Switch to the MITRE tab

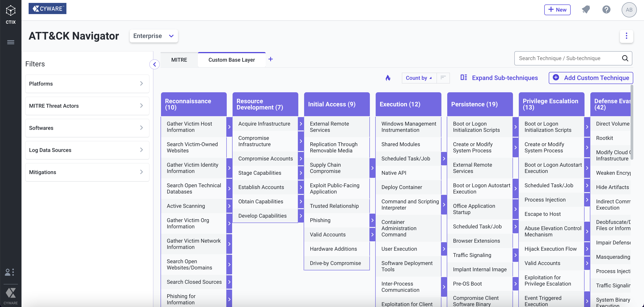click(x=179, y=60)
